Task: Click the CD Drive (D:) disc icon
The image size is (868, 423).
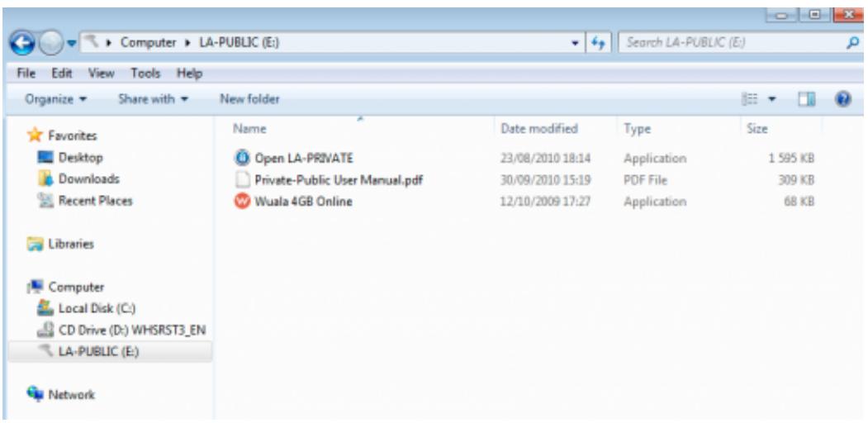Action: coord(46,330)
